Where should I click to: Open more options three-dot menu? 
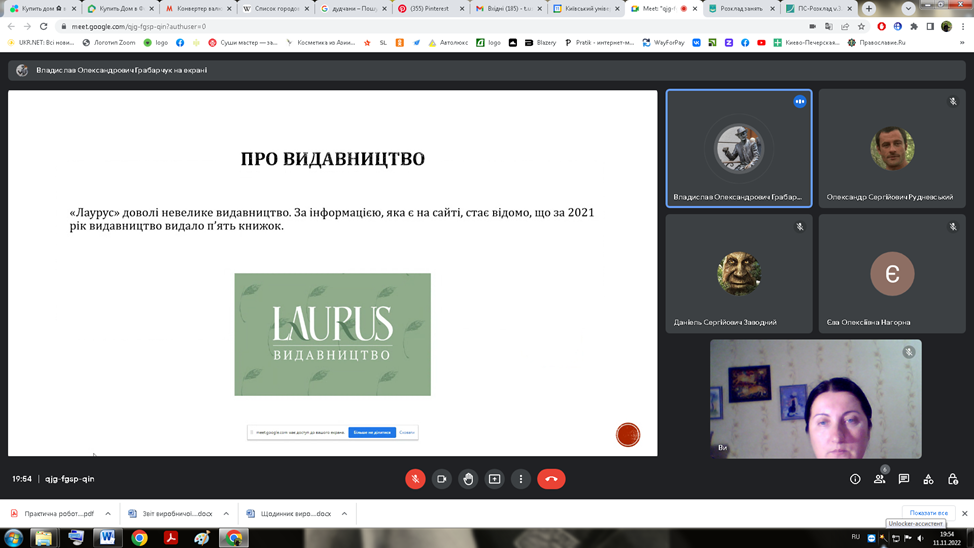coord(521,479)
